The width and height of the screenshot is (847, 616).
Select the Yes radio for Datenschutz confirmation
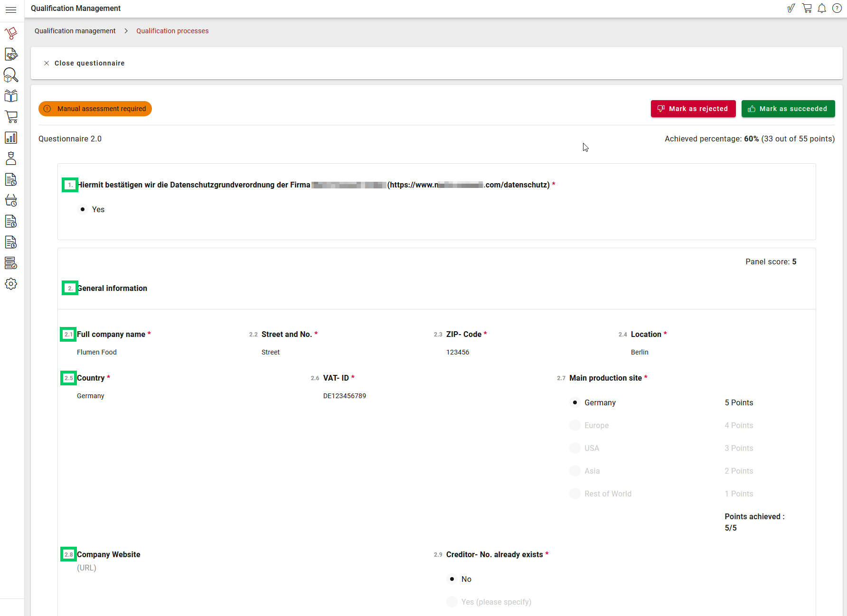pos(83,209)
